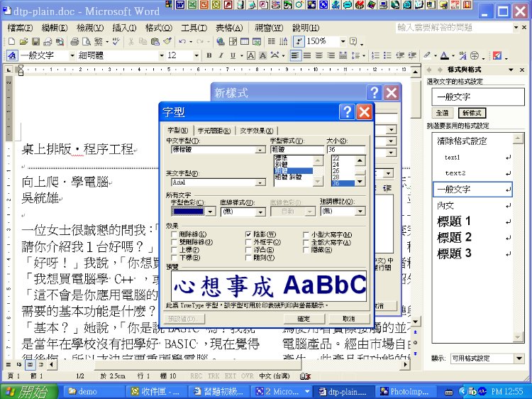Open Print Preview from the toolbar
532x399 pixels.
tap(87, 42)
